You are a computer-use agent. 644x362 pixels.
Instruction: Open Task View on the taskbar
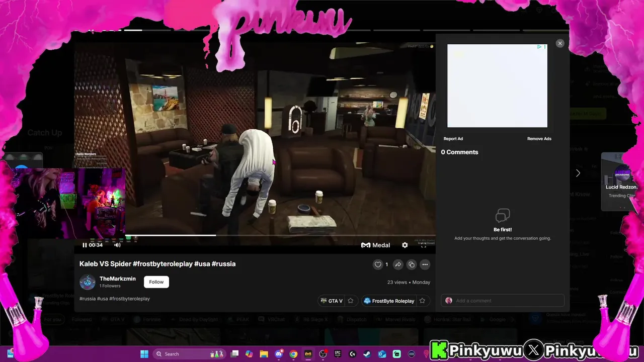click(x=235, y=354)
